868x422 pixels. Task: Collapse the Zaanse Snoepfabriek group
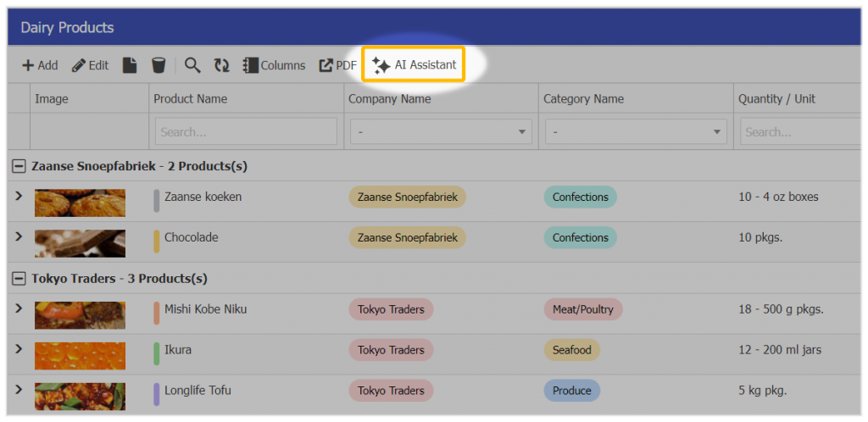click(x=19, y=166)
